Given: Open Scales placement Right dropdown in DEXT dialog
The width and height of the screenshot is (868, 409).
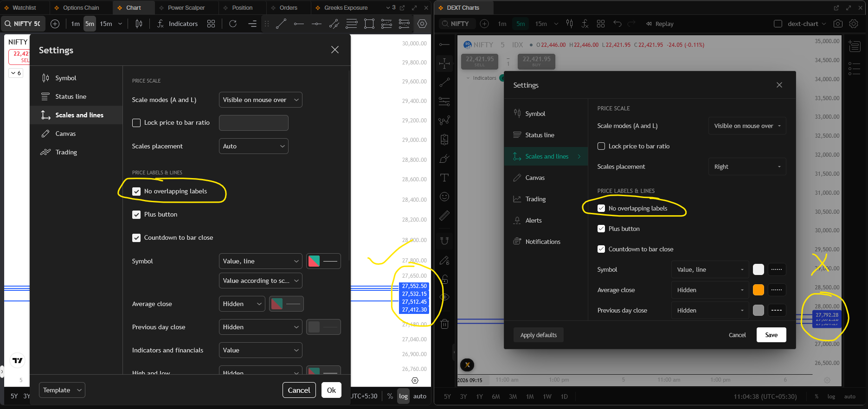Looking at the screenshot, I should click(x=747, y=166).
